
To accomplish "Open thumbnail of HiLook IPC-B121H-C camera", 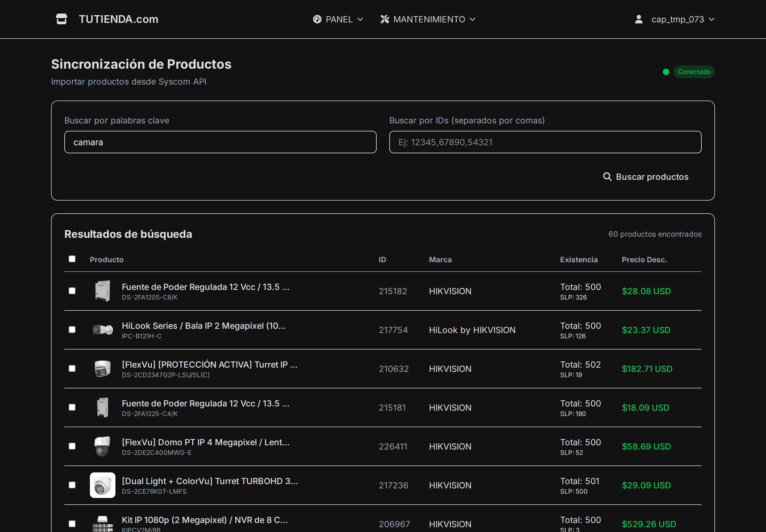I will coord(103,330).
